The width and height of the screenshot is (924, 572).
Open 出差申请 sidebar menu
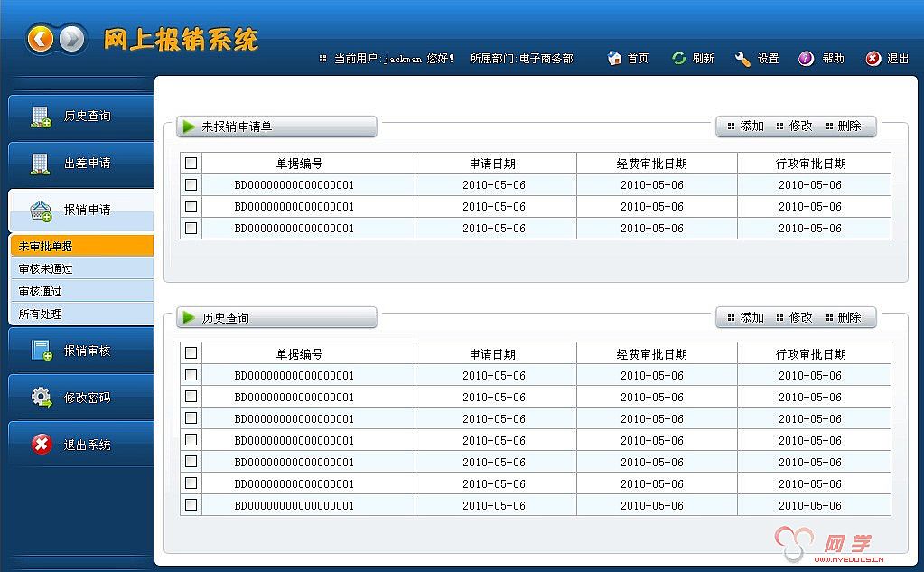click(81, 164)
